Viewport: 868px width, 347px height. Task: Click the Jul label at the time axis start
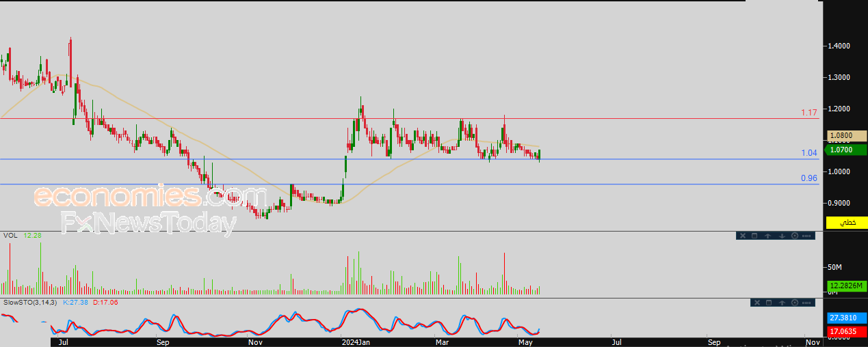pyautogui.click(x=64, y=342)
